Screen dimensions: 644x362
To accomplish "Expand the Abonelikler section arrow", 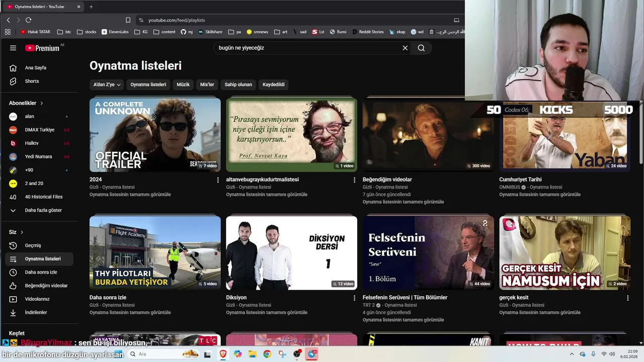I will point(42,103).
